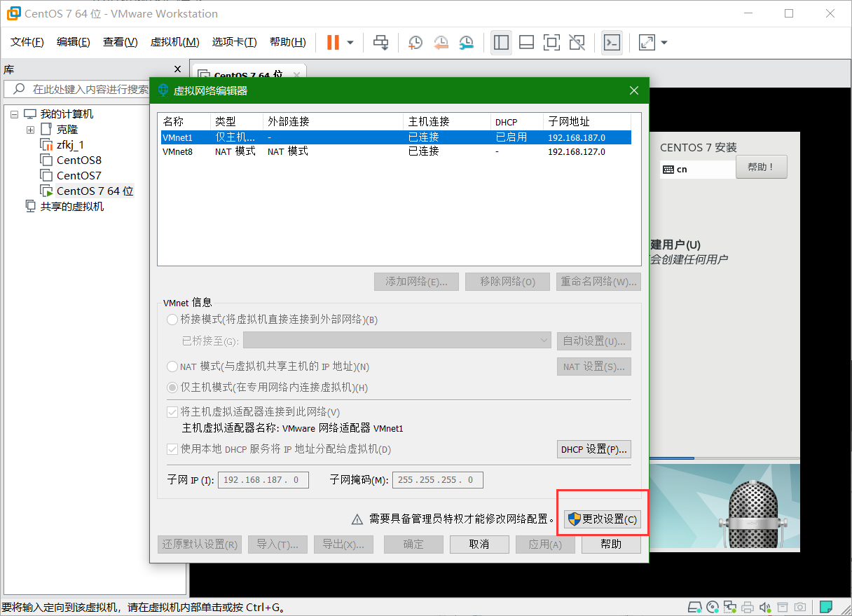Image resolution: width=852 pixels, height=616 pixels.
Task: Select the VMnet8 network row
Action: pos(396,151)
